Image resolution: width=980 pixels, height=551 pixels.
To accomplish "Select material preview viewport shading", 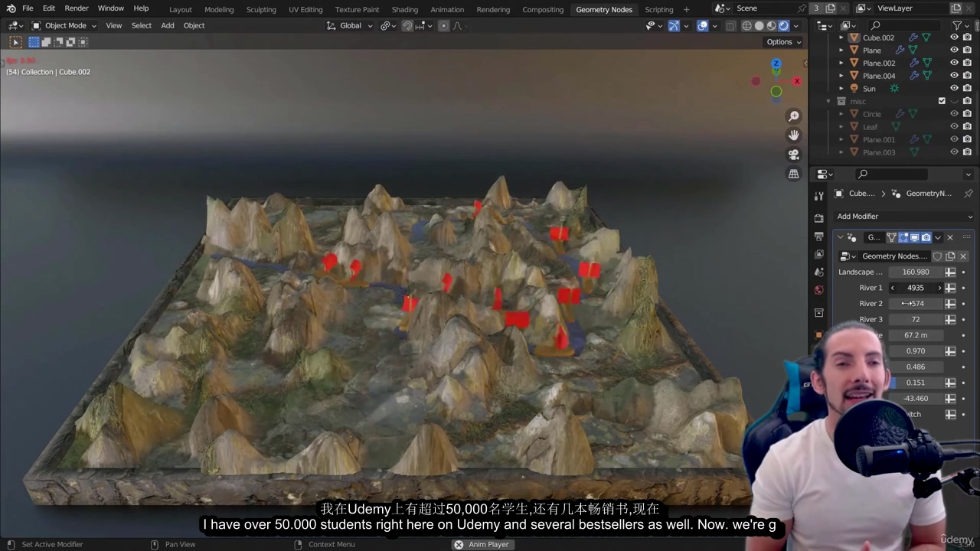I will pyautogui.click(x=772, y=25).
